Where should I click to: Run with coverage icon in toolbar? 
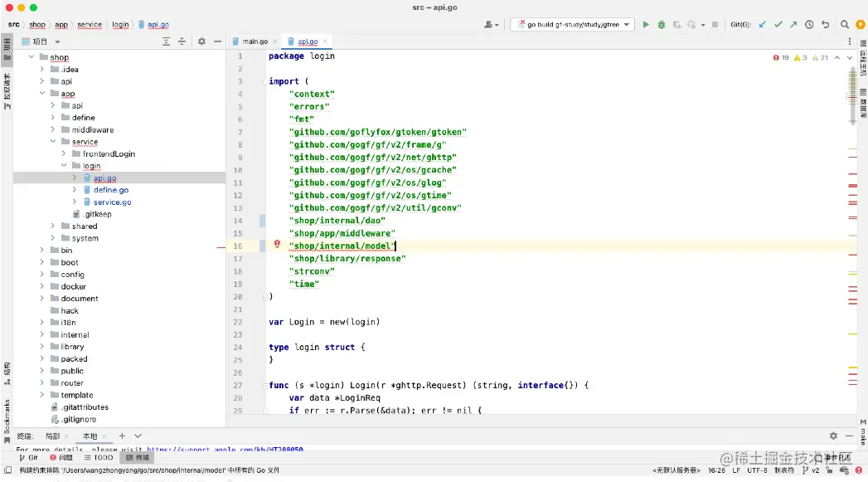(676, 24)
